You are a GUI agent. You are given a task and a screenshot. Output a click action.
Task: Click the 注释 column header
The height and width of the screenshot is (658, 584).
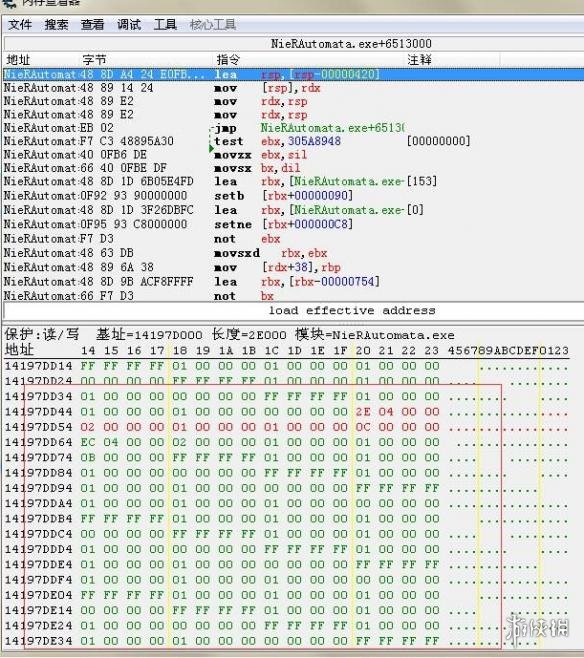click(x=419, y=60)
